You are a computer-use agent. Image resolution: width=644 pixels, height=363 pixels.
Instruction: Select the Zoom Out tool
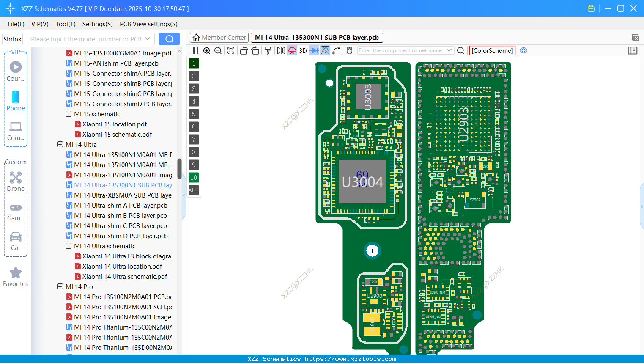coord(218,50)
